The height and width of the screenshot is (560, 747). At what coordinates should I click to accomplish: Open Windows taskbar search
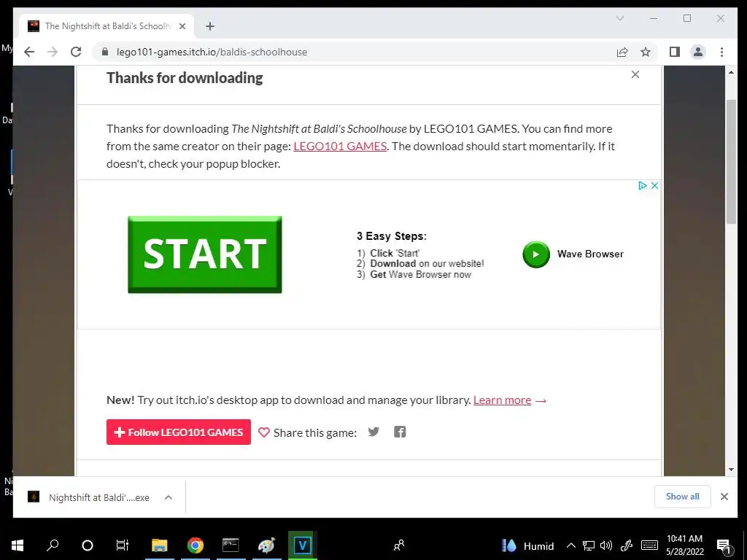(53, 545)
